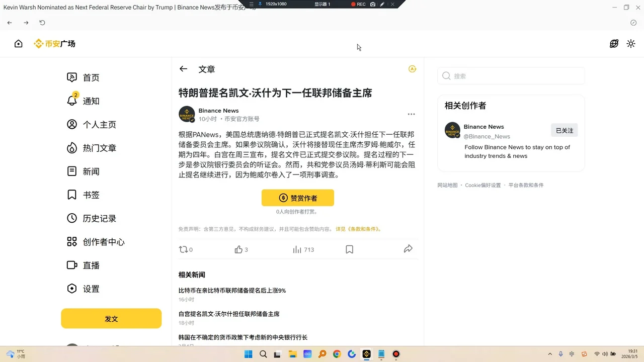
Task: Click the home icon in top bar
Action: pyautogui.click(x=19, y=44)
